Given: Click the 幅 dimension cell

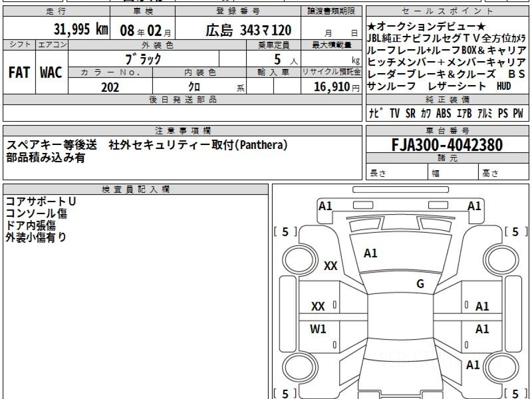Looking at the screenshot, I should 454,172.
